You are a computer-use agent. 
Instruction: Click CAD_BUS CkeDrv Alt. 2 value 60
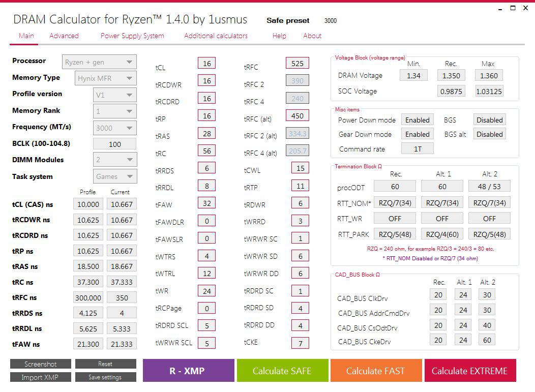[x=487, y=340]
